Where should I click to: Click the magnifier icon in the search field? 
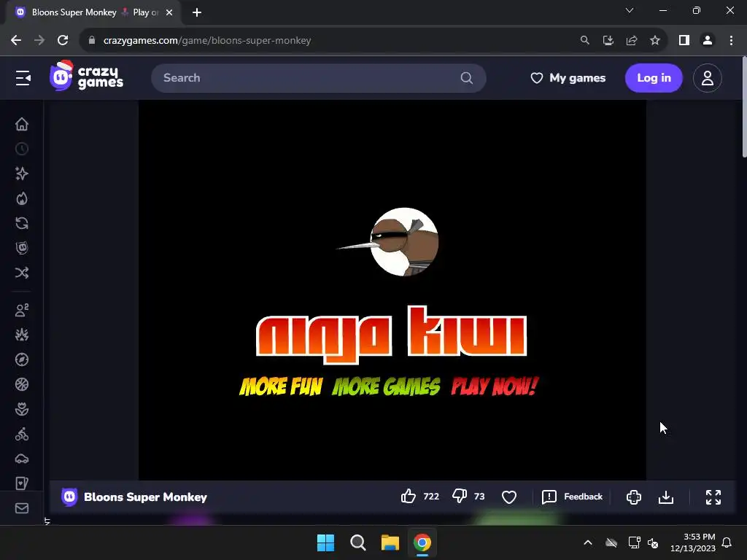[467, 78]
